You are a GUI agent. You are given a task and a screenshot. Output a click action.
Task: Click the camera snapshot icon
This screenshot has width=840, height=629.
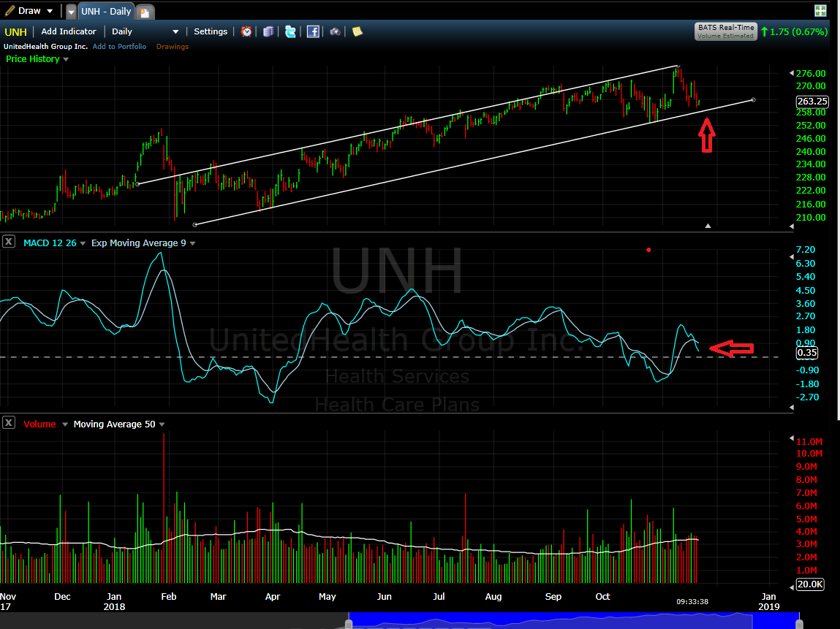click(335, 31)
